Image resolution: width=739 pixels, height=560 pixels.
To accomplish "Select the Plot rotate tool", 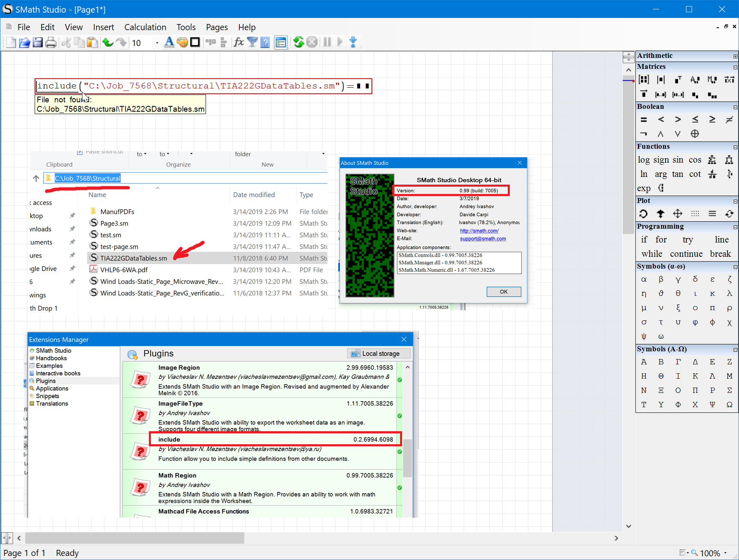I will coord(643,214).
